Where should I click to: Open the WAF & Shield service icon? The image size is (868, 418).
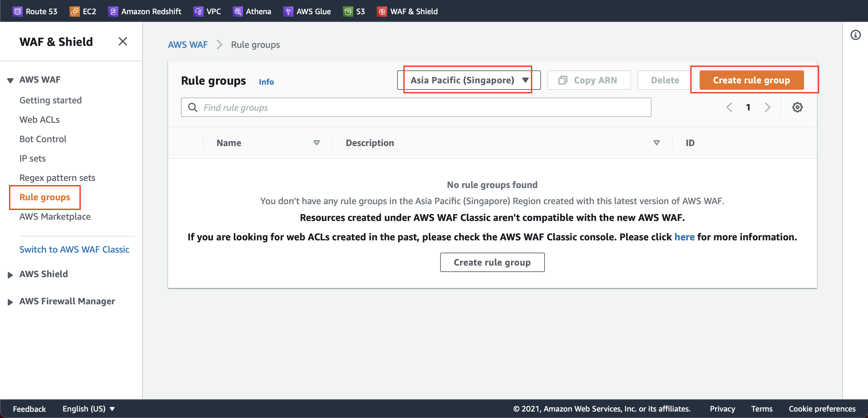[382, 11]
